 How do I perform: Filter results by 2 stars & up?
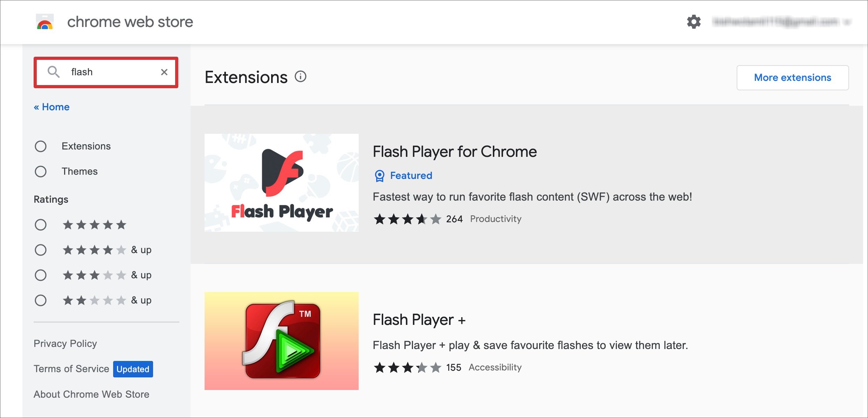pos(41,300)
